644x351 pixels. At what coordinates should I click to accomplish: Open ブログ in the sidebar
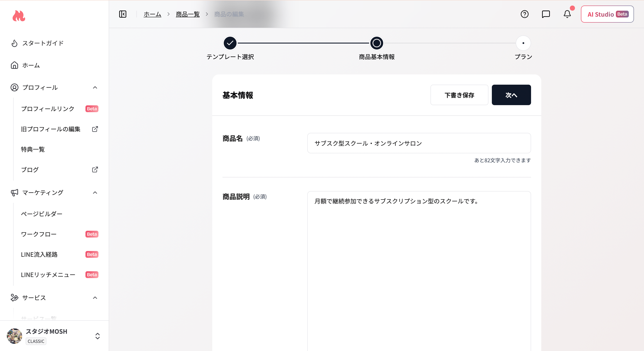[x=30, y=170]
